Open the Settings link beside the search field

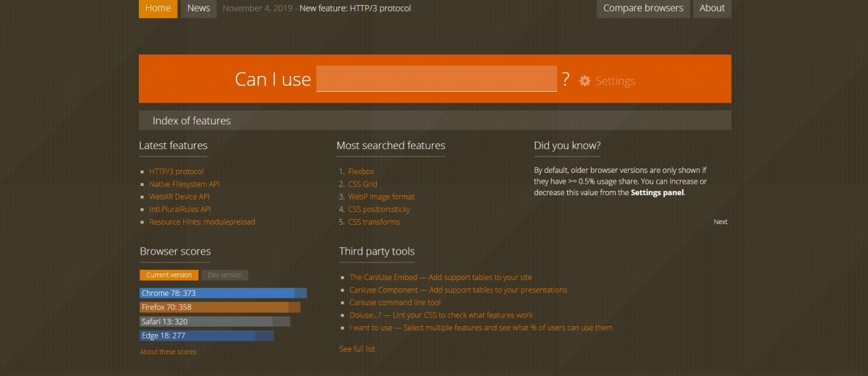click(x=615, y=81)
